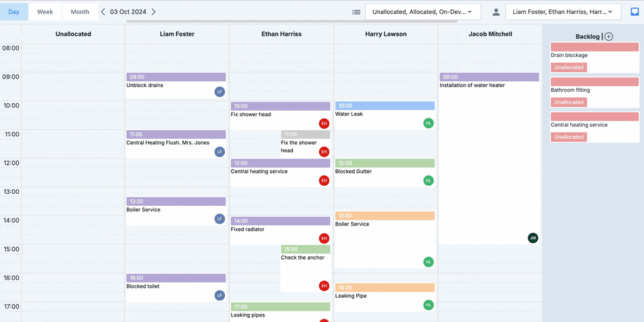Click HL avatar on 13:50 Boiler Service
644x322 pixels.
click(x=429, y=262)
